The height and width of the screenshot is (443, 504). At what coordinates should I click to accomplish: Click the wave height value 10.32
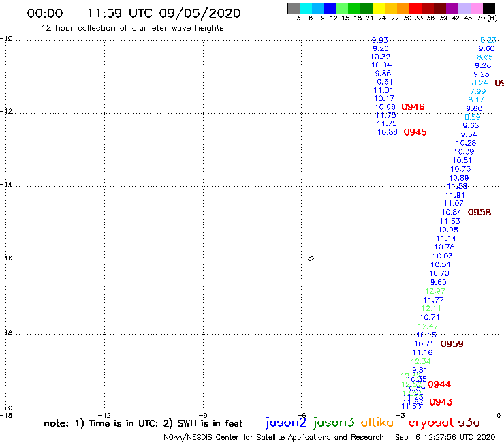[380, 57]
